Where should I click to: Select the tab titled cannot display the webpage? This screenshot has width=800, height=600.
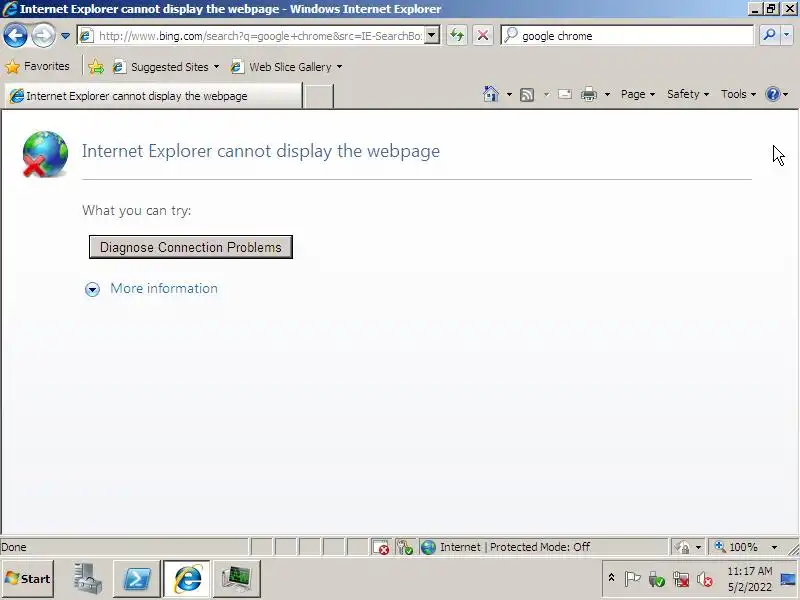(153, 96)
